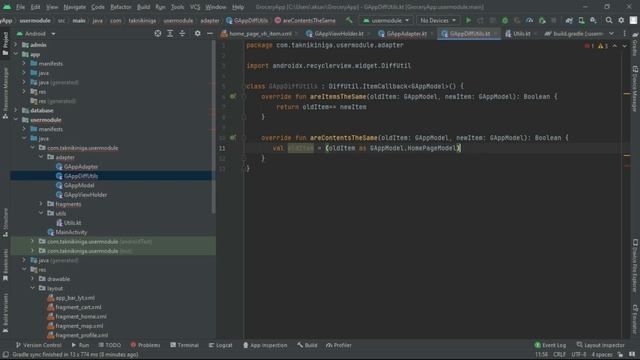Image resolution: width=640 pixels, height=360 pixels.
Task: Click the Make Project hammer icon
Action: [x=349, y=20]
